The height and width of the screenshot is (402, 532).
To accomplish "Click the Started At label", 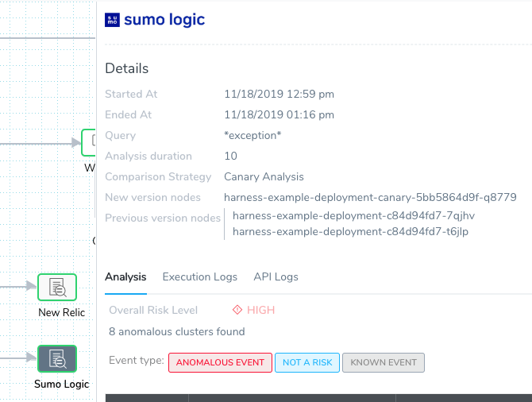I will click(131, 94).
